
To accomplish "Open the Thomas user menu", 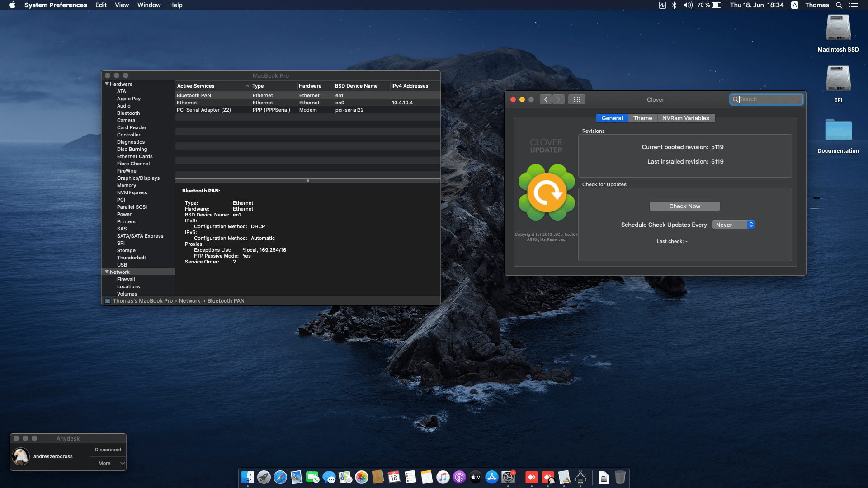I will (x=817, y=5).
